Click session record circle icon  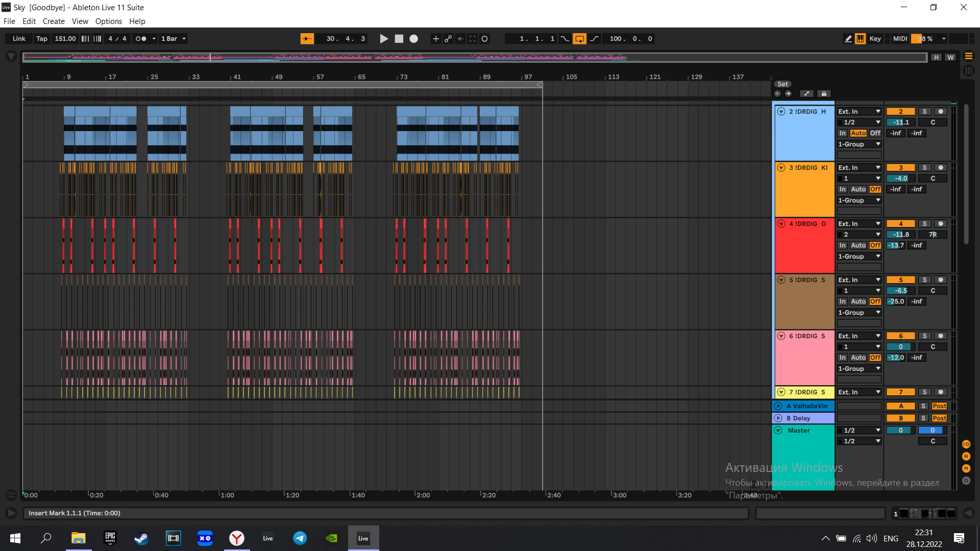tap(485, 39)
